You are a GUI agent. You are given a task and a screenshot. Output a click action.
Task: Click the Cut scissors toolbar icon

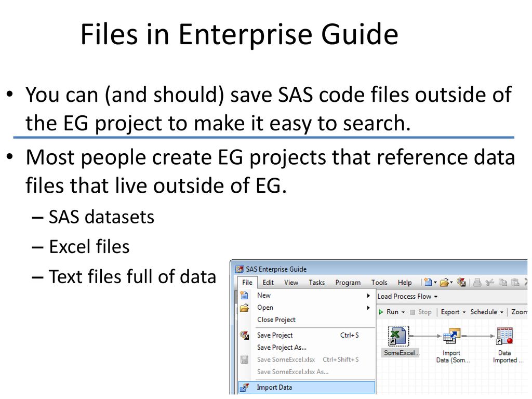coord(489,282)
